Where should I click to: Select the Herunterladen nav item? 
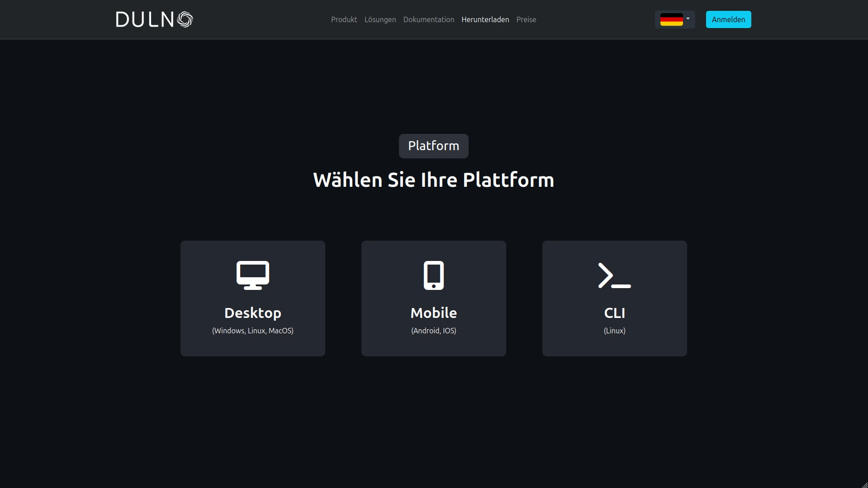tap(485, 19)
